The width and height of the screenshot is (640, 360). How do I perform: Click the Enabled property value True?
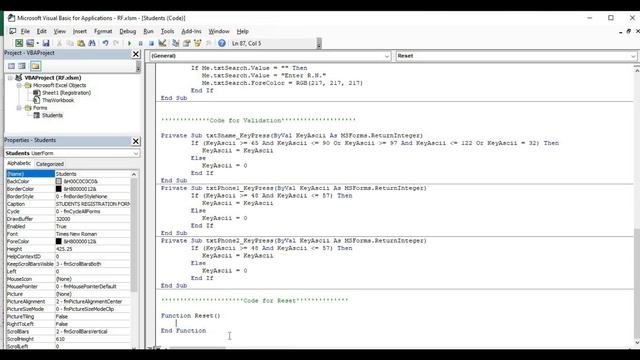pyautogui.click(x=93, y=226)
